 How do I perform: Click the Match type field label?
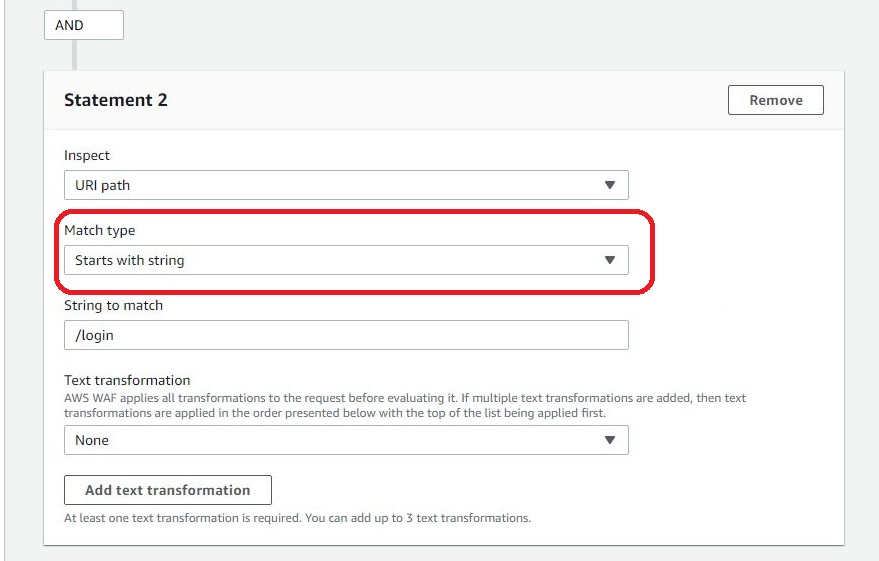point(99,231)
